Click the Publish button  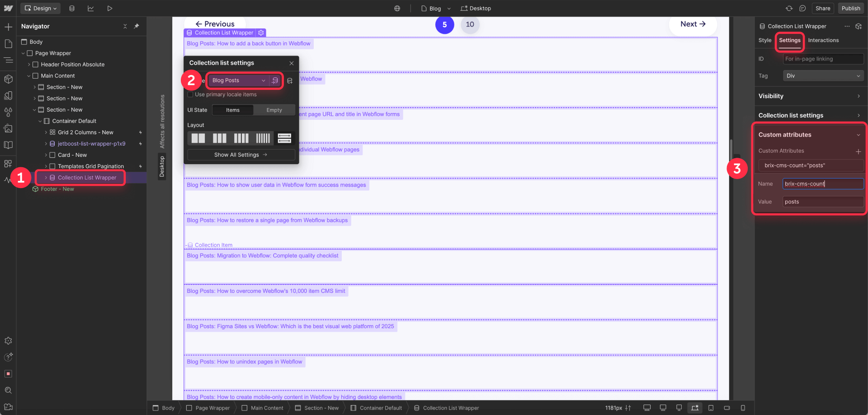[x=851, y=8]
